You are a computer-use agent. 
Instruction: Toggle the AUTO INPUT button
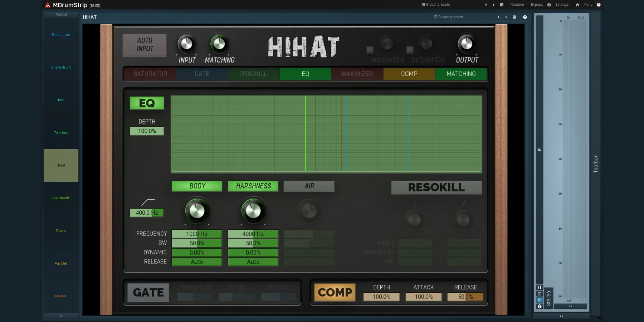[x=145, y=45]
